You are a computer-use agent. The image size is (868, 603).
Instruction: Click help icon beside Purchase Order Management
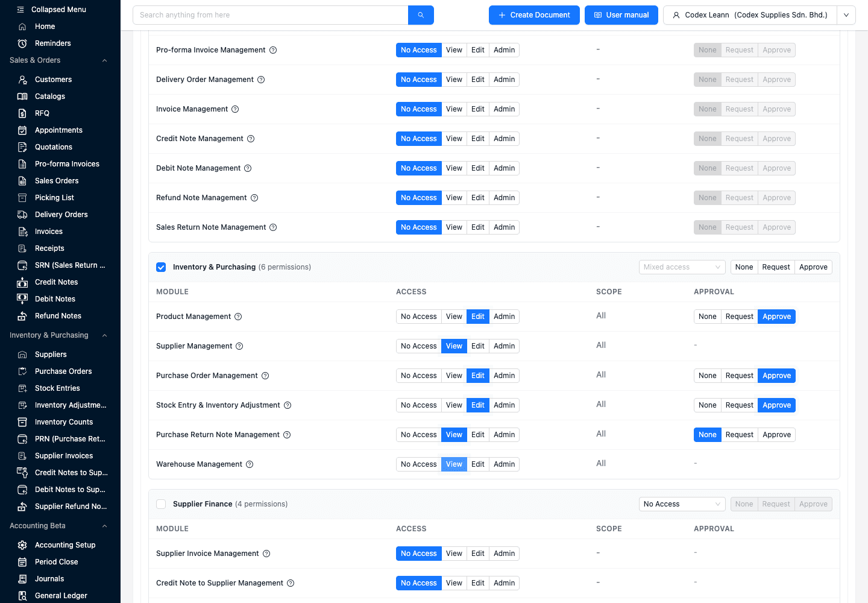point(265,376)
